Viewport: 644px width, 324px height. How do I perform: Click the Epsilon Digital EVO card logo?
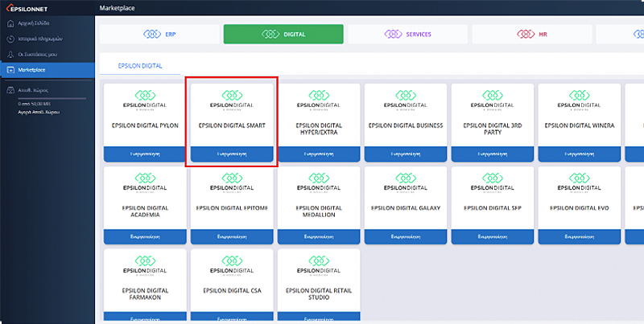tap(580, 183)
